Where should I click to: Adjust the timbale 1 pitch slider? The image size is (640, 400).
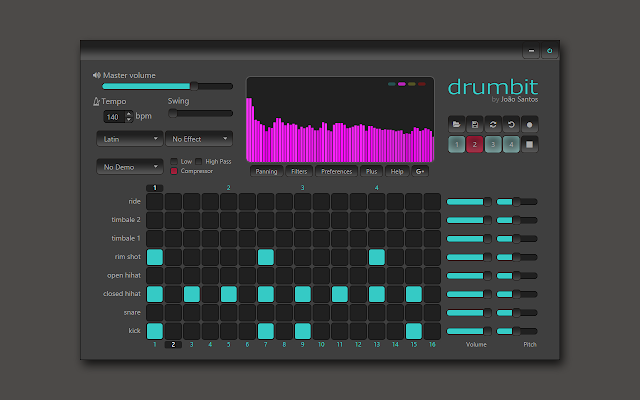point(517,239)
